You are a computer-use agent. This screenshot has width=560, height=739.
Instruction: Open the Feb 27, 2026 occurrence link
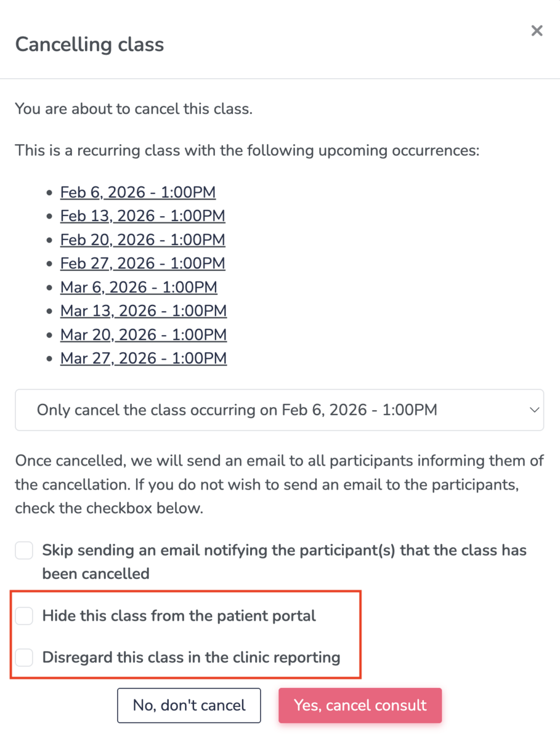[x=142, y=263]
